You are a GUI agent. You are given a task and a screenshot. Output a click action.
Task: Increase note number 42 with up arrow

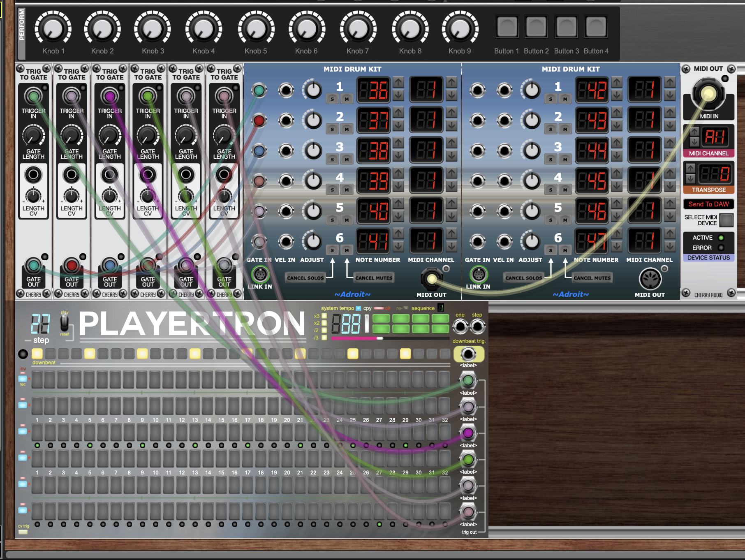point(616,82)
